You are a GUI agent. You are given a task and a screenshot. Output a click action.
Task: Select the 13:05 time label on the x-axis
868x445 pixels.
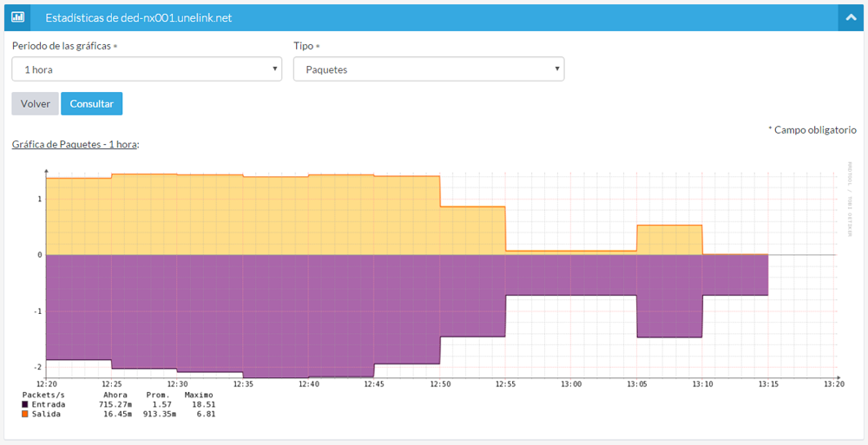click(x=637, y=383)
